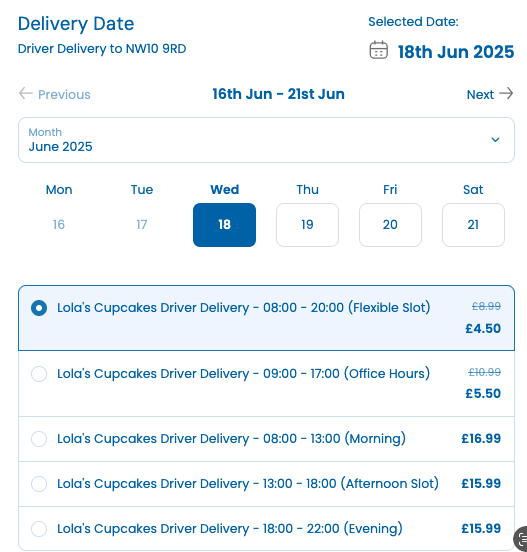This screenshot has width=527, height=552.
Task: Click the highlighted Wednesday 18 date
Action: (x=224, y=225)
